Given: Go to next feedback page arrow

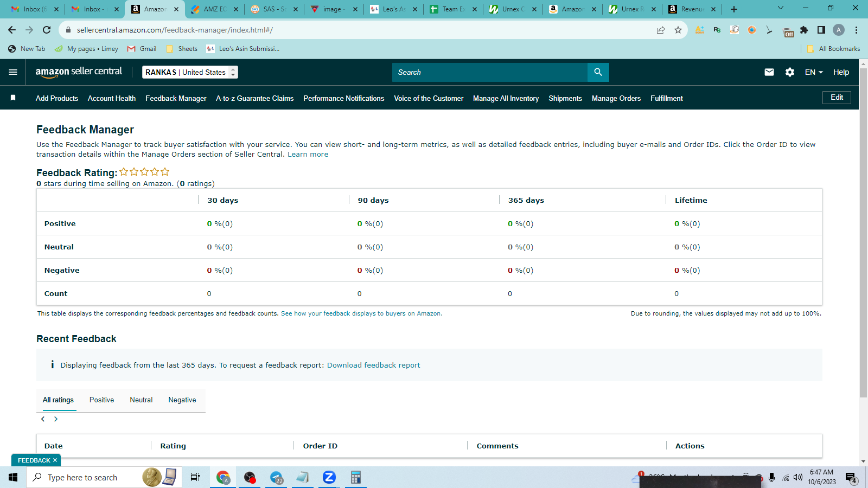Looking at the screenshot, I should (x=55, y=419).
